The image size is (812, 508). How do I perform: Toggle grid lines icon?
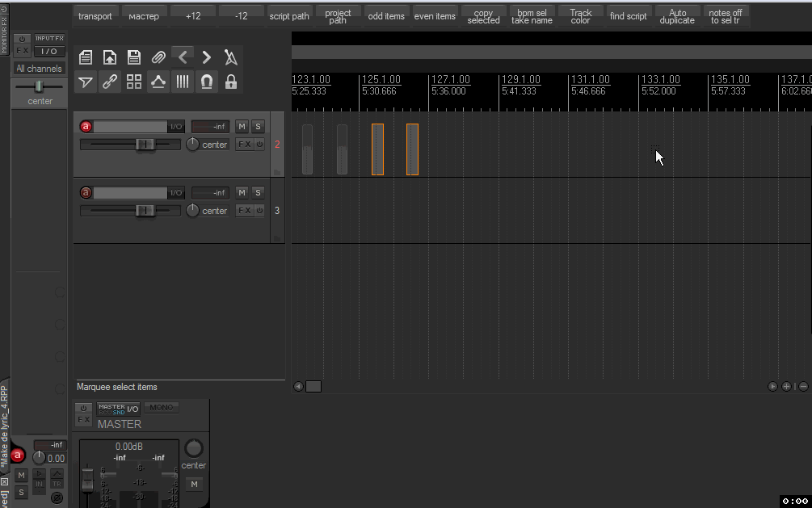tap(183, 82)
